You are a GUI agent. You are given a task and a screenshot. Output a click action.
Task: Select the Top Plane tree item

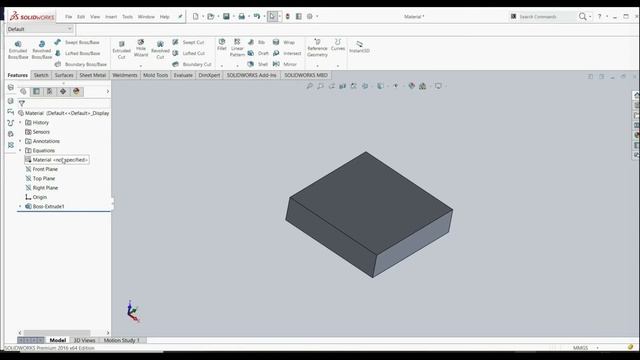pyautogui.click(x=40, y=178)
